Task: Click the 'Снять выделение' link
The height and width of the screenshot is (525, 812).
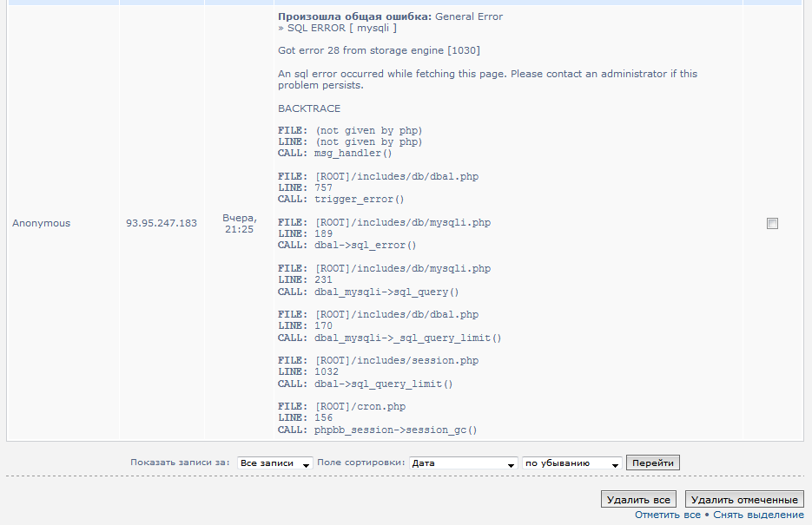Action: point(758,515)
